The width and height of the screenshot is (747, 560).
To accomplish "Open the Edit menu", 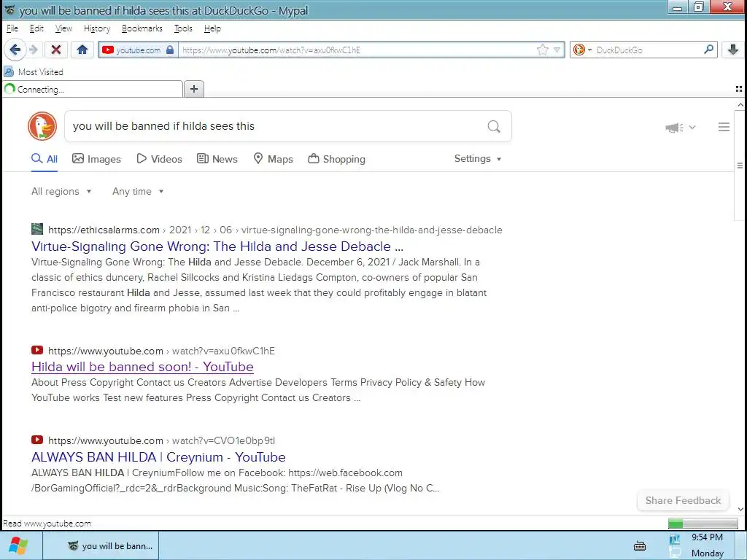I will pos(36,28).
